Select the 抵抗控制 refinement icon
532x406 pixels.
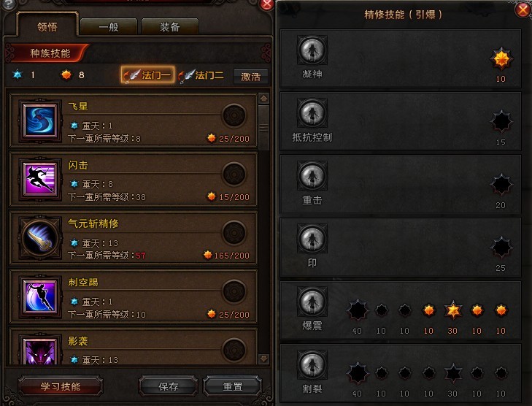tap(312, 113)
